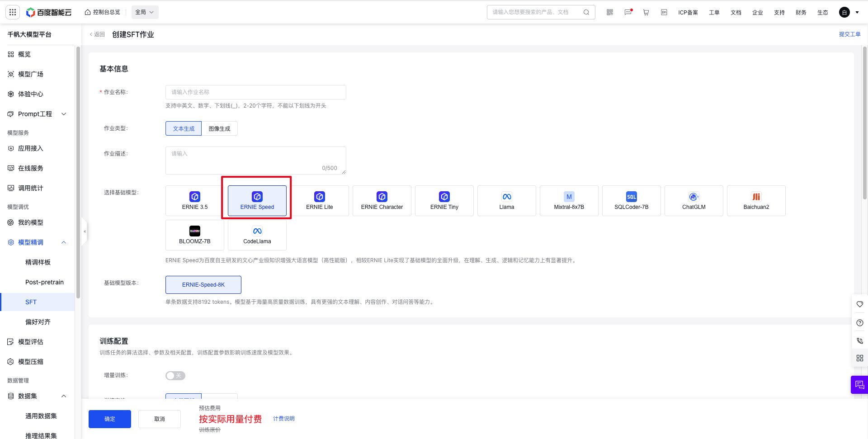Click the 确定 confirm button
Screen dimensions: 868x439
coord(110,419)
